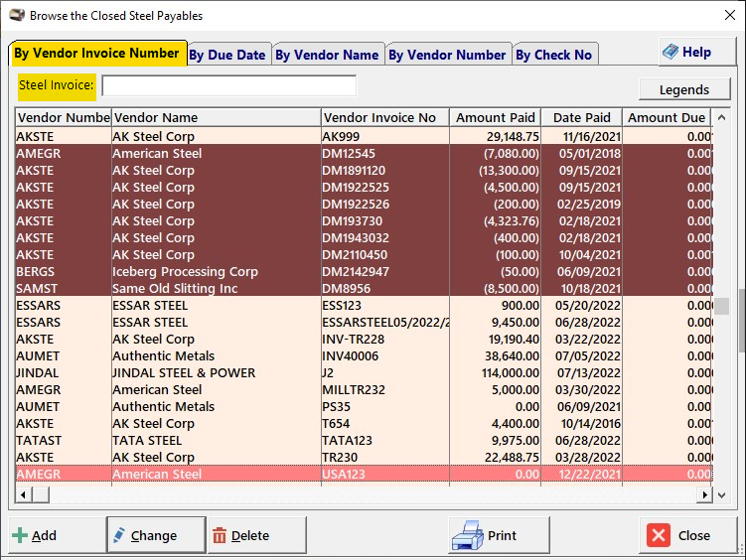Click amount paid 38,640.00 cell
The width and height of the screenshot is (746, 560).
(496, 356)
